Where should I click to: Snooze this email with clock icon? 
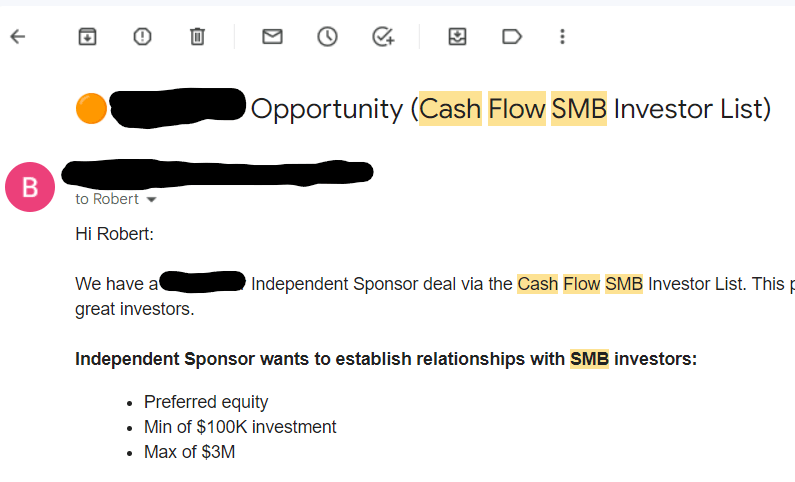pyautogui.click(x=328, y=36)
